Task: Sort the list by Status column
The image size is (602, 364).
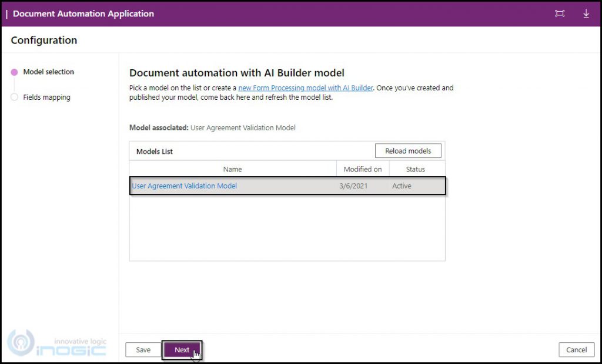Action: point(416,168)
